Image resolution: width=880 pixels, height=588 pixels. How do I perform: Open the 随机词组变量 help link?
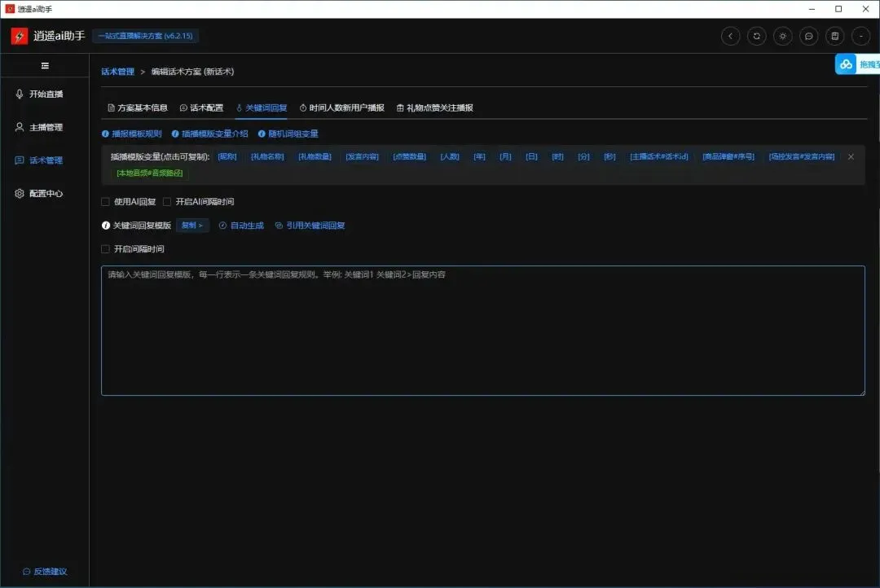[x=293, y=134]
